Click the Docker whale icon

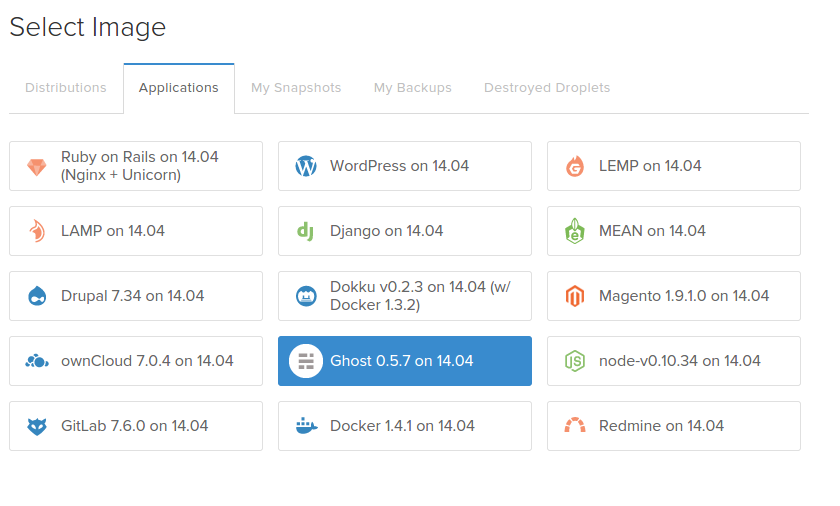click(x=306, y=426)
